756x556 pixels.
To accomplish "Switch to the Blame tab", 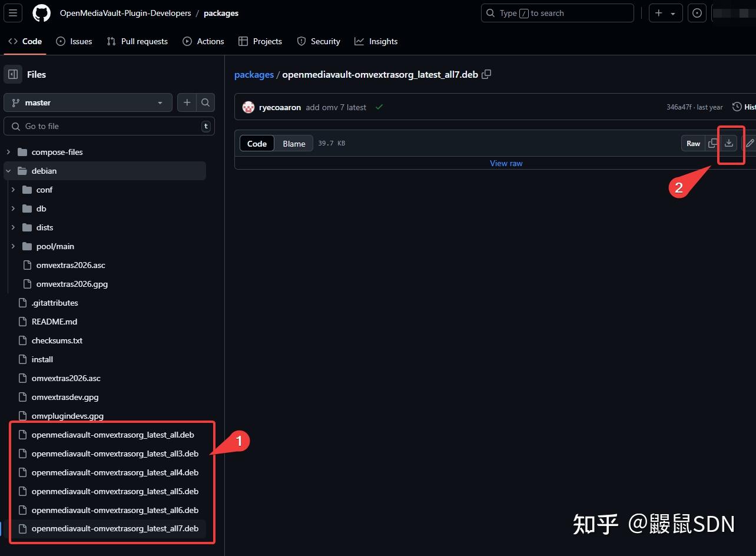I will coord(293,143).
